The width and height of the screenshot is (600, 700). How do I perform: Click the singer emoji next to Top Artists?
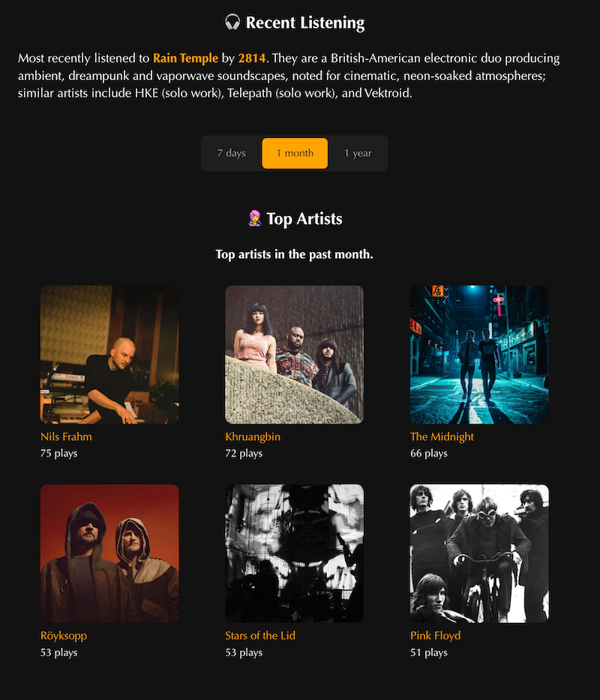coord(255,219)
